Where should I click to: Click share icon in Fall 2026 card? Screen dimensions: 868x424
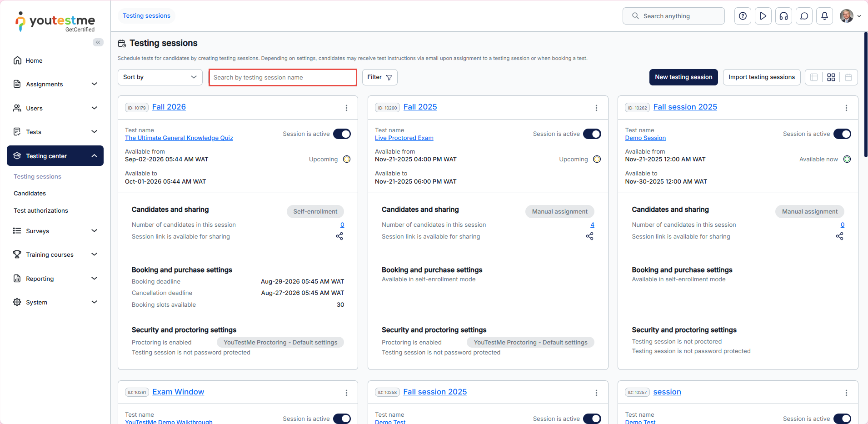click(x=339, y=236)
